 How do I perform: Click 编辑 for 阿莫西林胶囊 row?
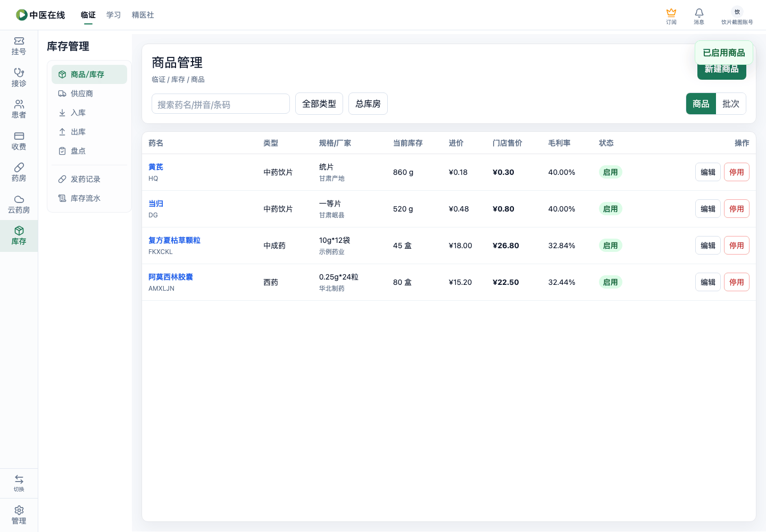click(x=708, y=282)
